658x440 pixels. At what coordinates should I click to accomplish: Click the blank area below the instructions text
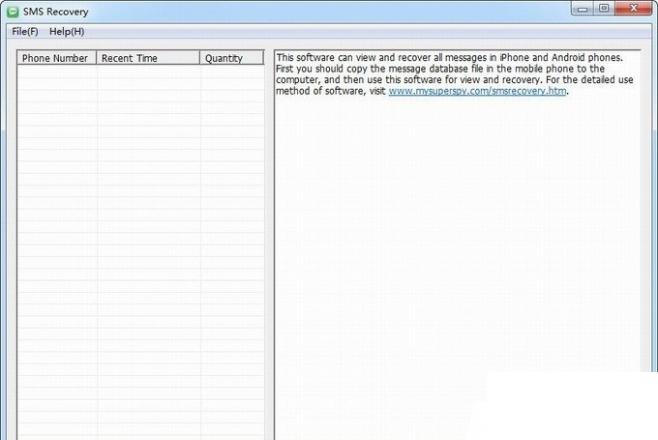(450, 250)
